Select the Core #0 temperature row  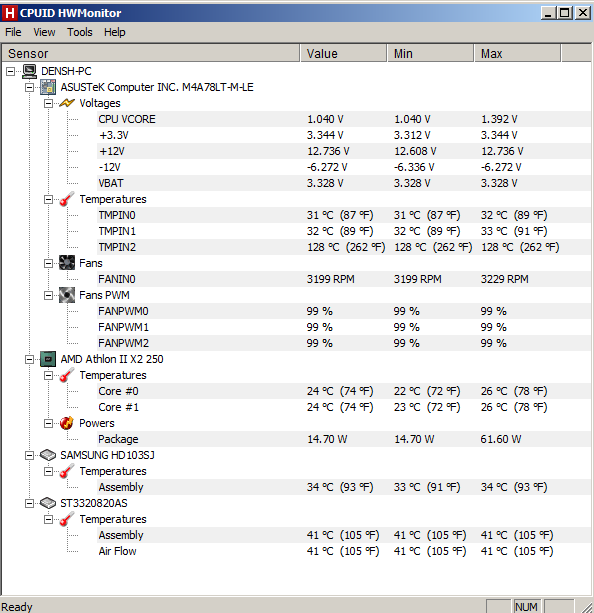[x=344, y=391]
